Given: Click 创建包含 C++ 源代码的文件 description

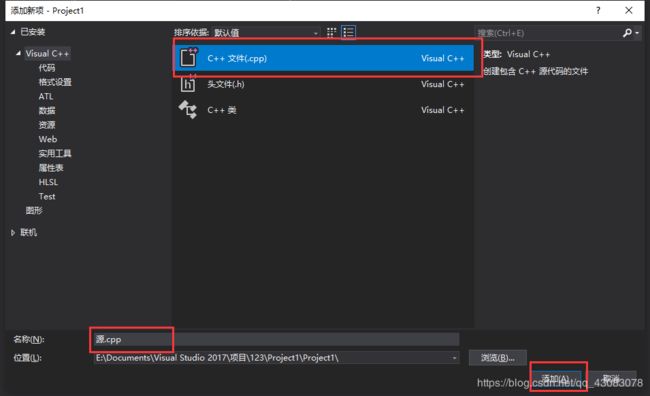Looking at the screenshot, I should [x=536, y=71].
